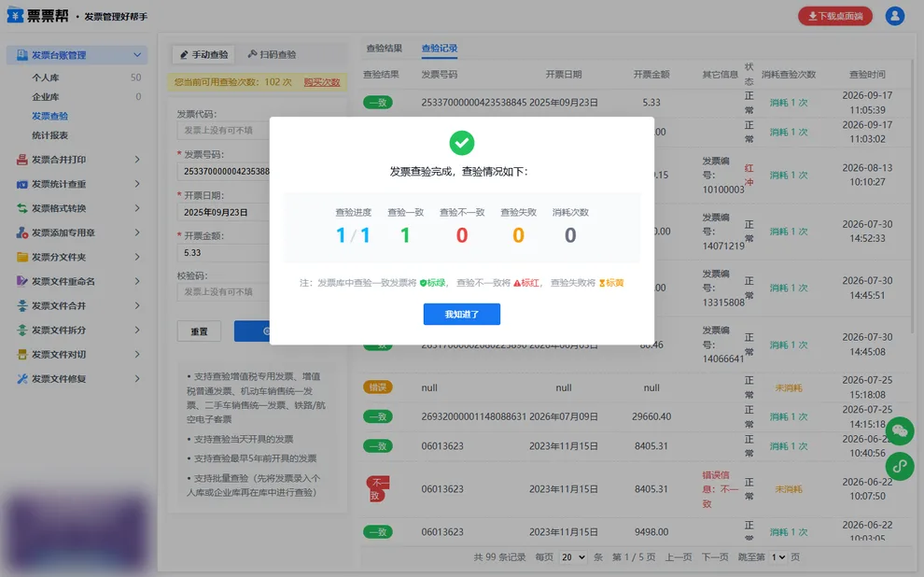924x577 pixels.
Task: Select the 扫码查验 tab
Action: 272,55
